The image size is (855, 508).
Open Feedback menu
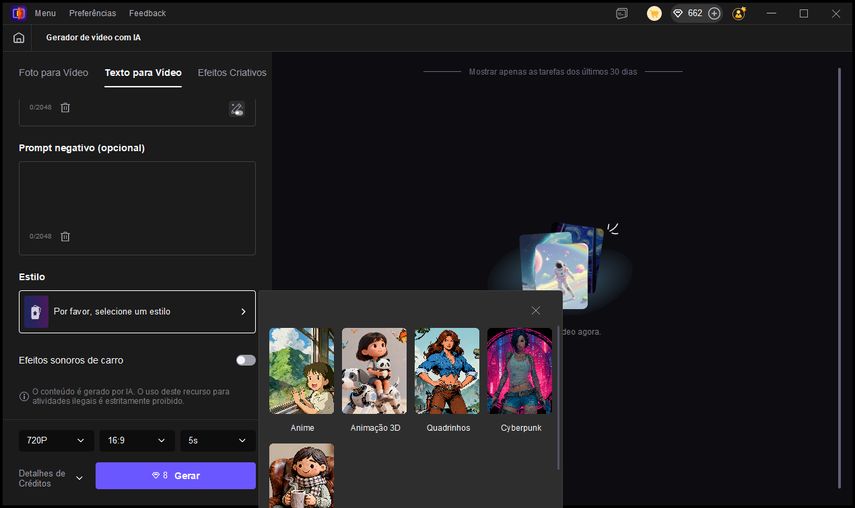click(x=147, y=13)
